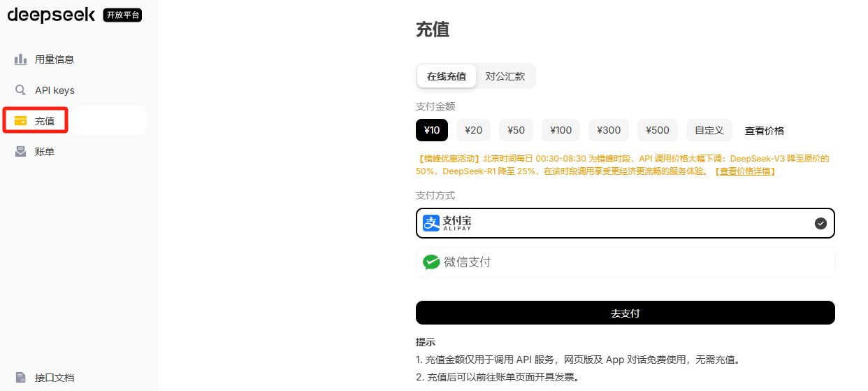Click the 去支付 button
The width and height of the screenshot is (868, 391).
click(x=625, y=313)
